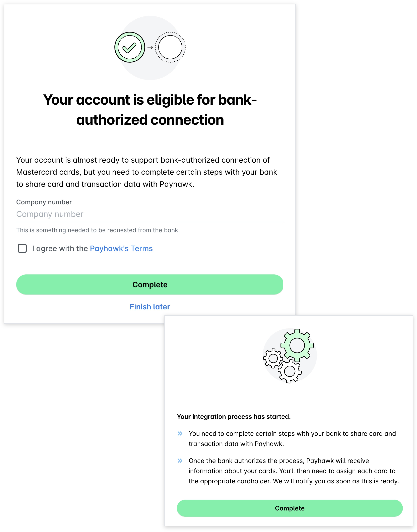This screenshot has height=532, width=417.
Task: Click the Company number field label
Action: [x=44, y=202]
